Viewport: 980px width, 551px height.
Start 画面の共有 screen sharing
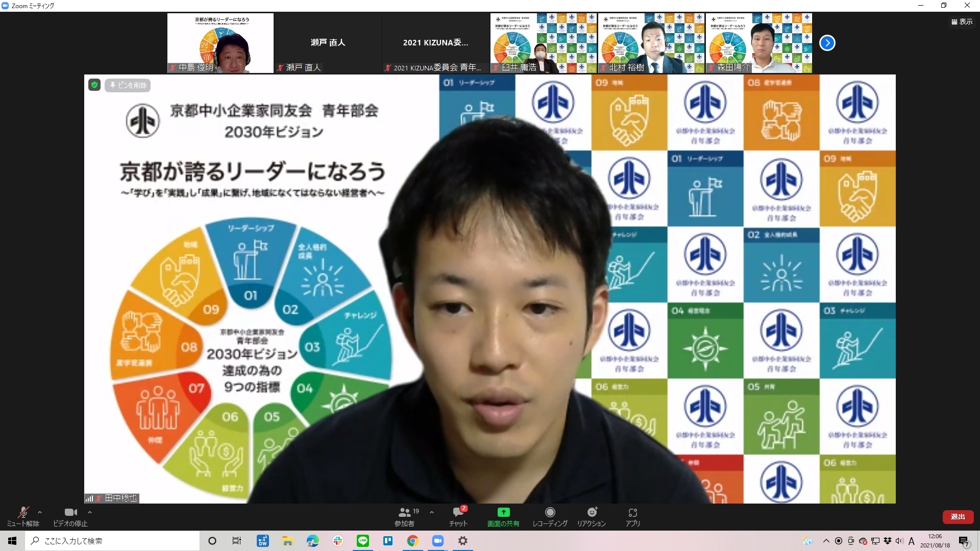click(x=503, y=516)
